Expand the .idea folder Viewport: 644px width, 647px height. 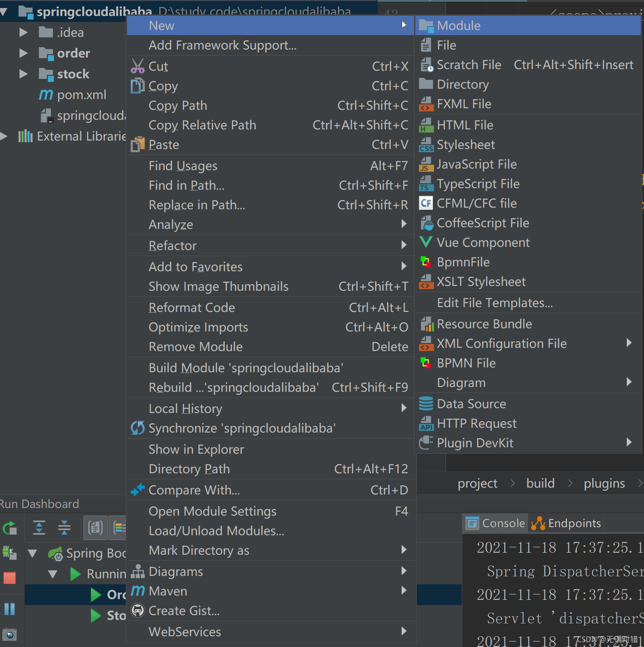[24, 32]
